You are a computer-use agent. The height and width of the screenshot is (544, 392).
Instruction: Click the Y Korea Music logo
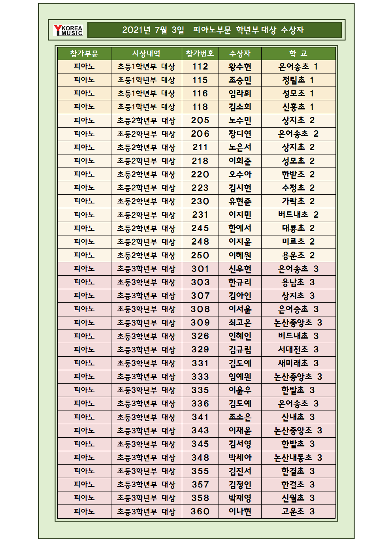point(68,30)
